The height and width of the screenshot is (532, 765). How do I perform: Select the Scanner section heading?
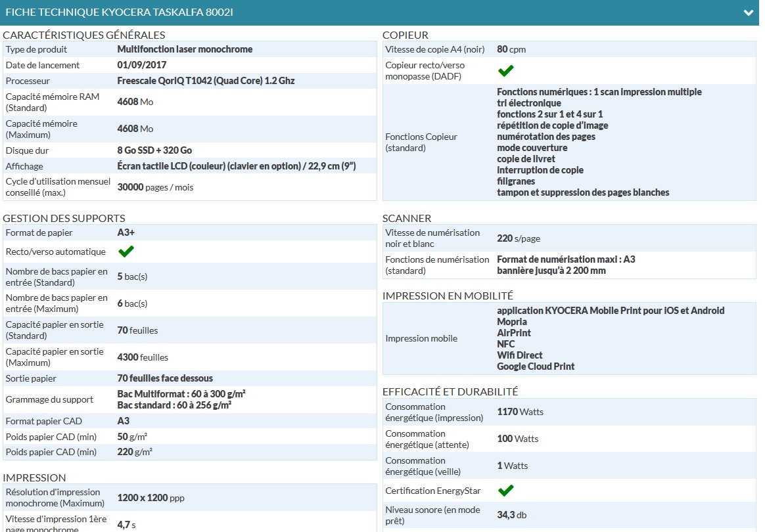tap(407, 219)
